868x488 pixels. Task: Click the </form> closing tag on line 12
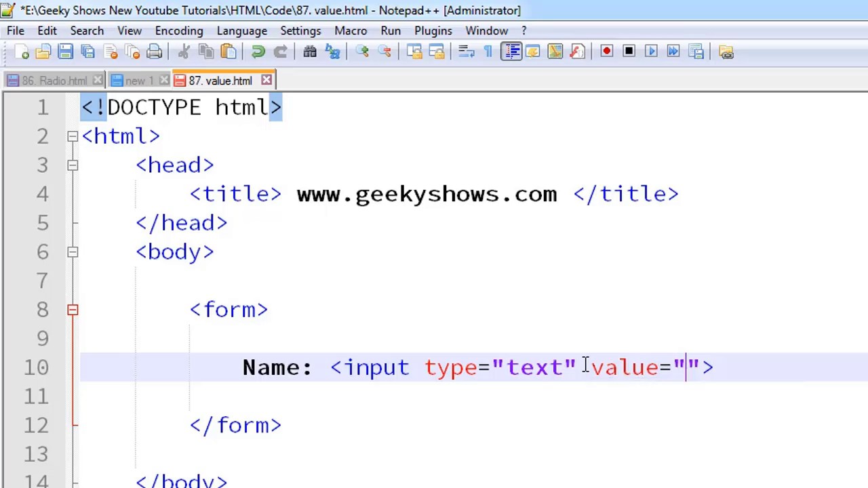pyautogui.click(x=235, y=426)
